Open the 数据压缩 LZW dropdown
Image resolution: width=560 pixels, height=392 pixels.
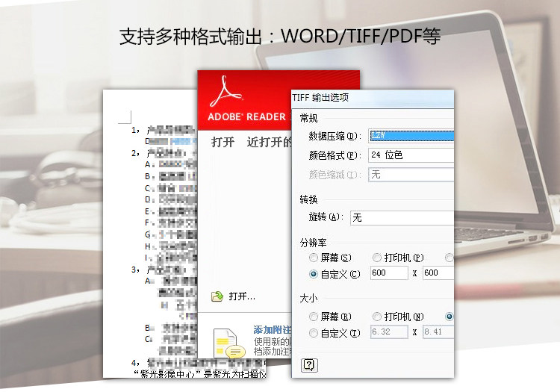[411, 136]
